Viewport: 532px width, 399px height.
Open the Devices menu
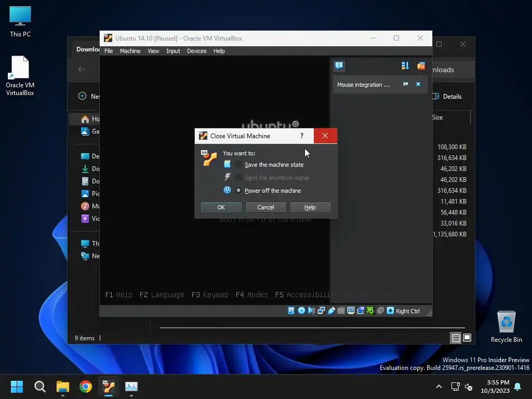(x=196, y=51)
